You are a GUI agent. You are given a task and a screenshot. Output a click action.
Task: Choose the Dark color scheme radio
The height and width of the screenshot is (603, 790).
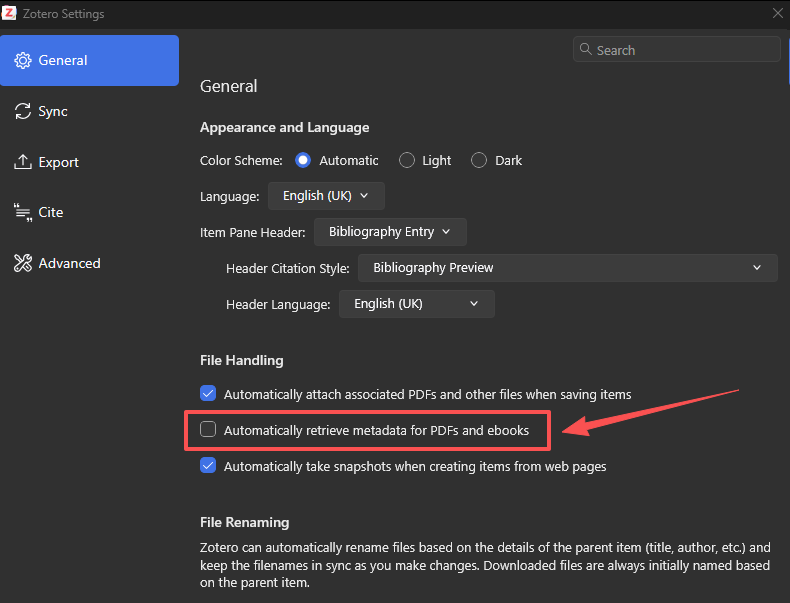[x=479, y=160]
